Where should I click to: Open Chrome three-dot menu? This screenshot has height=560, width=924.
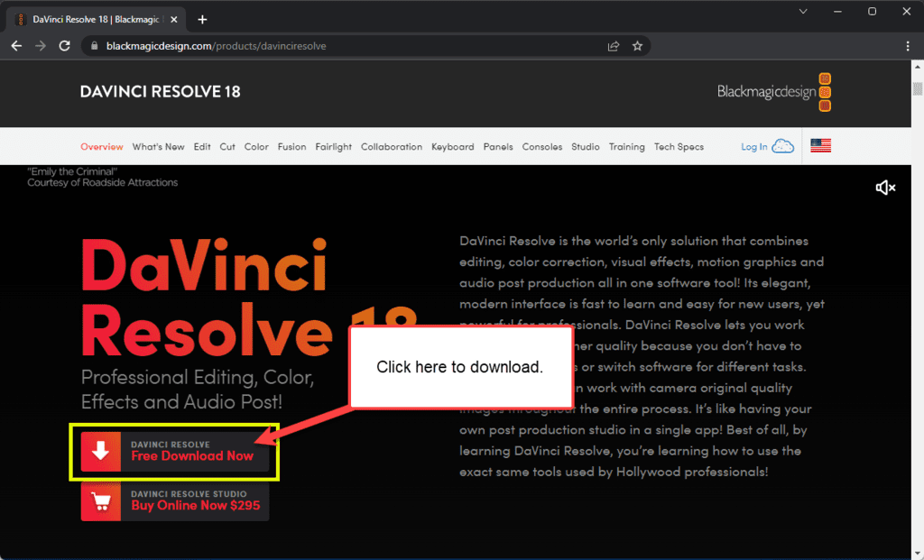point(908,46)
